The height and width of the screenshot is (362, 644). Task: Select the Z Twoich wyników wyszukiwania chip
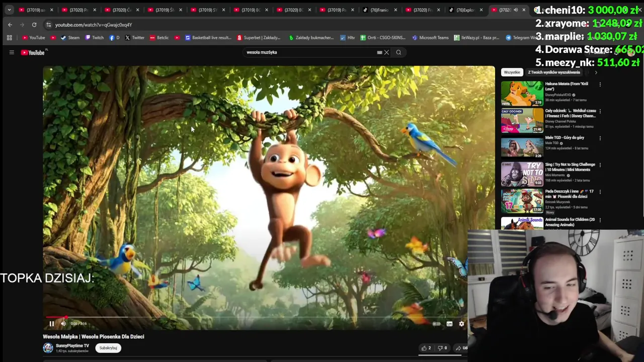point(554,72)
